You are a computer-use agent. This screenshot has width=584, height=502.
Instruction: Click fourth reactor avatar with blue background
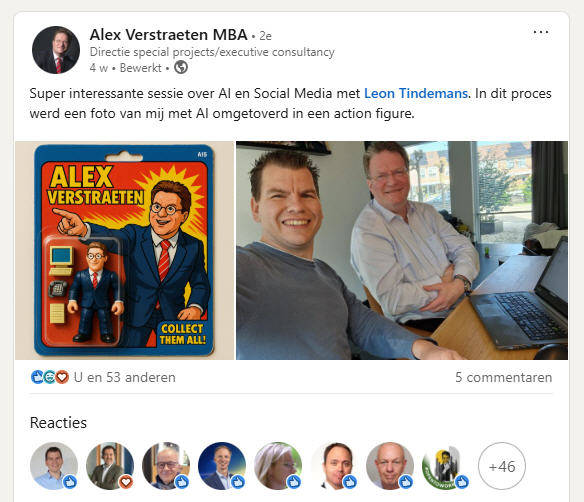(x=222, y=466)
